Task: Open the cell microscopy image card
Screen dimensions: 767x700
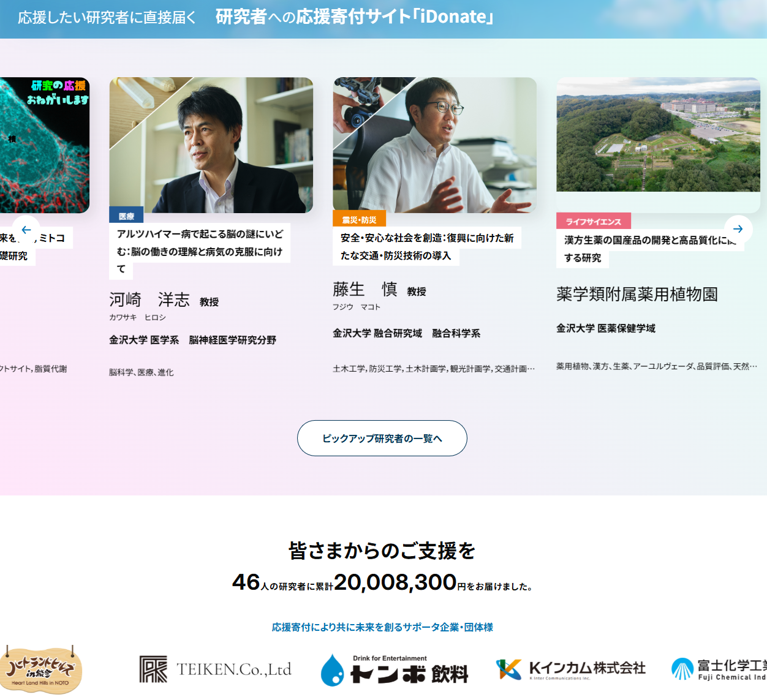Action: click(44, 145)
